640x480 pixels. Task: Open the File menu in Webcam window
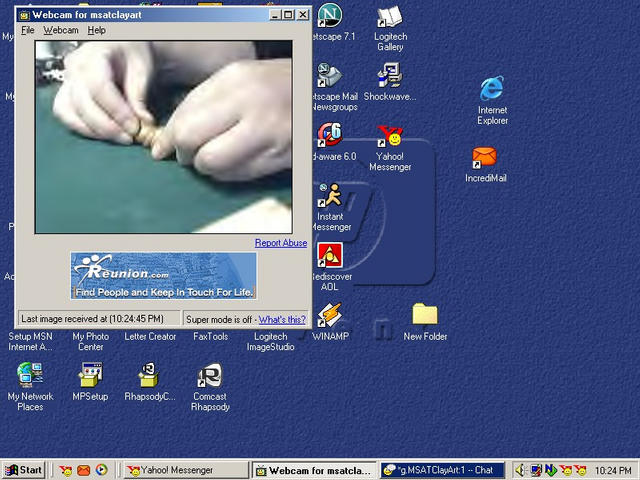tap(28, 30)
